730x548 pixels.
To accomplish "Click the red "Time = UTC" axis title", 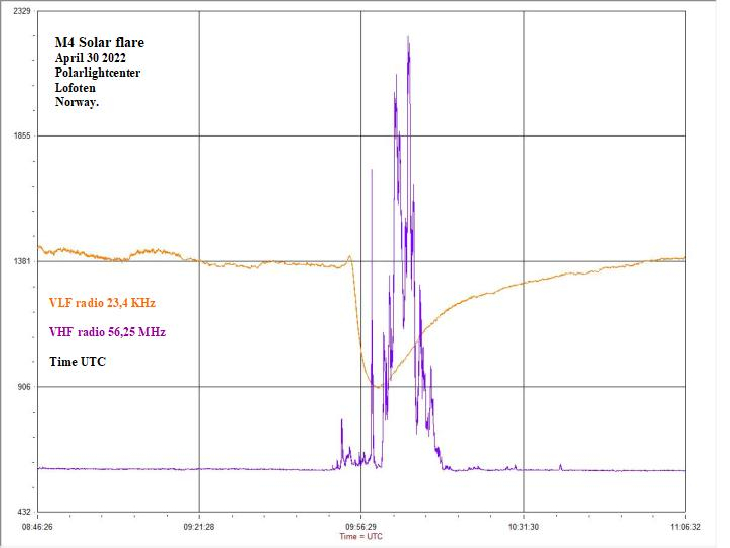I will (x=360, y=536).
